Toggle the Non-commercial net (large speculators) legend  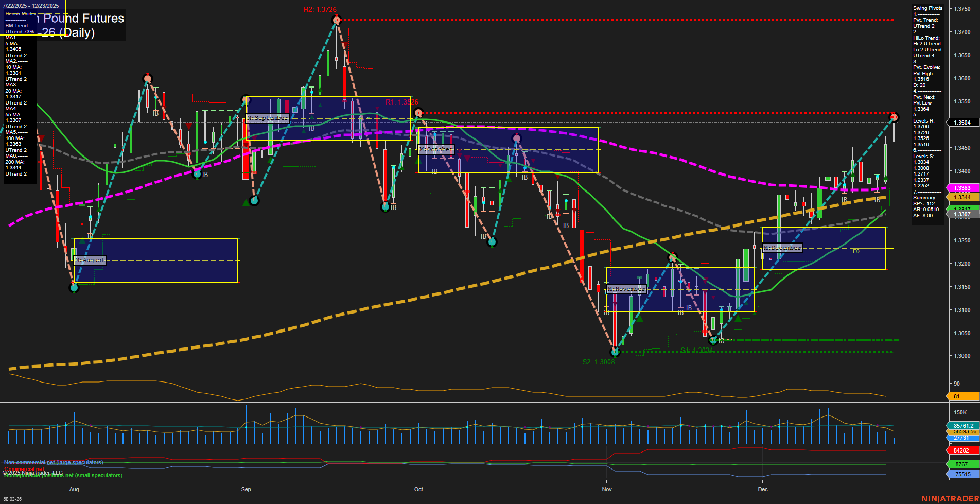pyautogui.click(x=53, y=462)
